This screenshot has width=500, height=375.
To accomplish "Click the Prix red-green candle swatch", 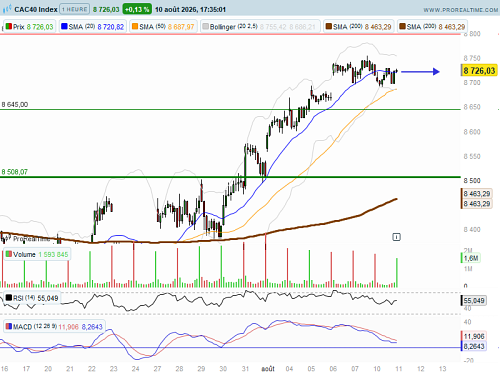I will [x=9, y=26].
